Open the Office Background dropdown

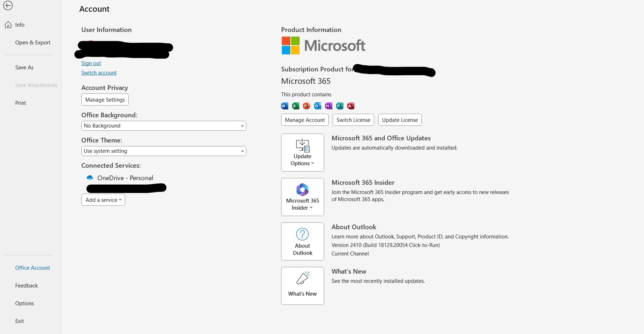(x=163, y=126)
